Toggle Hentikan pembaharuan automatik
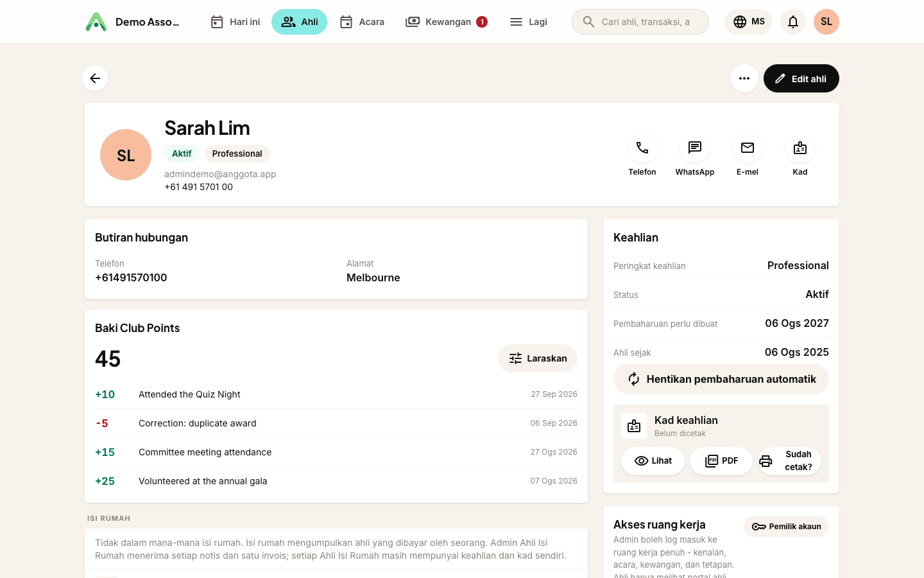The width and height of the screenshot is (924, 578). [721, 379]
